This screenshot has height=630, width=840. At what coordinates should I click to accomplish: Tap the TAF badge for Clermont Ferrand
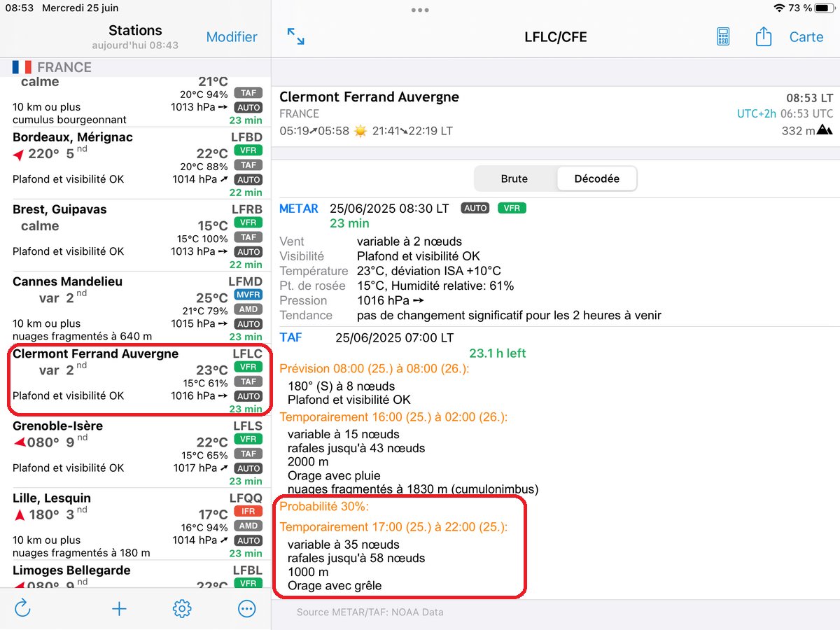pyautogui.click(x=248, y=381)
